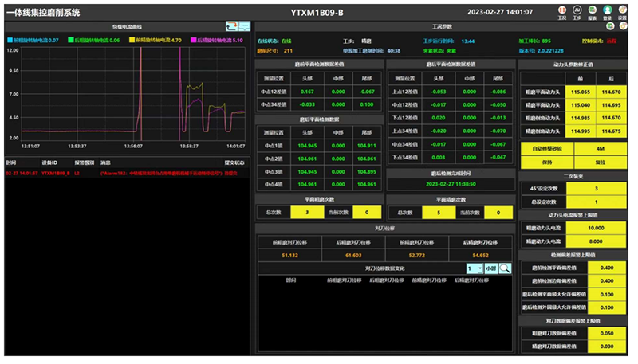Click the 登录 login user icon

[608, 11]
